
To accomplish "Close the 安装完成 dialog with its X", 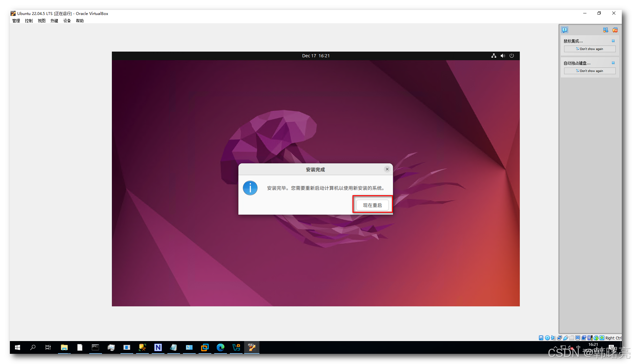I will click(x=387, y=169).
